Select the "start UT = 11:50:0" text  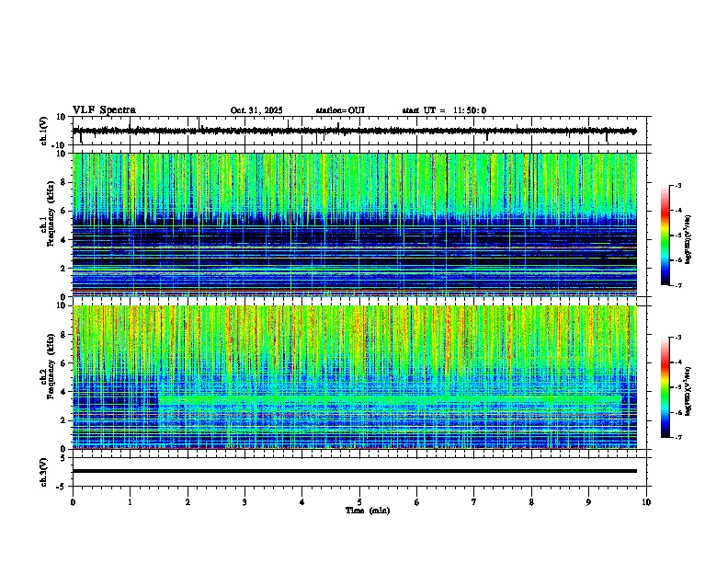[x=444, y=110]
